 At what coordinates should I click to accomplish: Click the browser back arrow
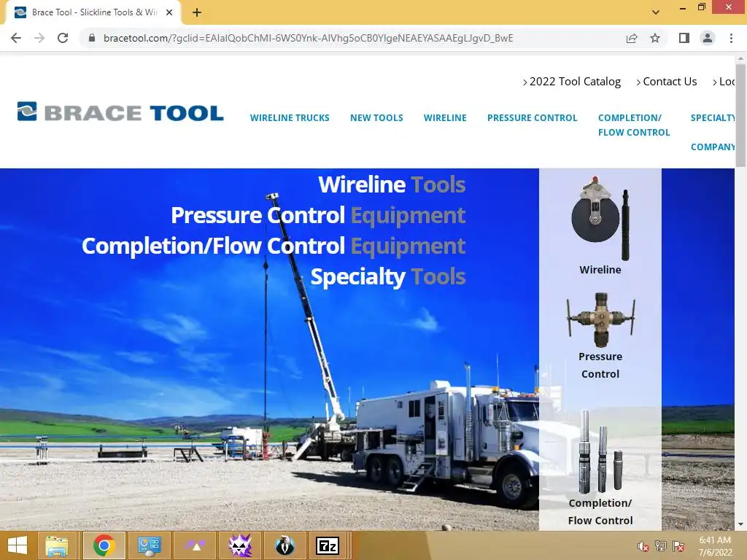pos(16,38)
